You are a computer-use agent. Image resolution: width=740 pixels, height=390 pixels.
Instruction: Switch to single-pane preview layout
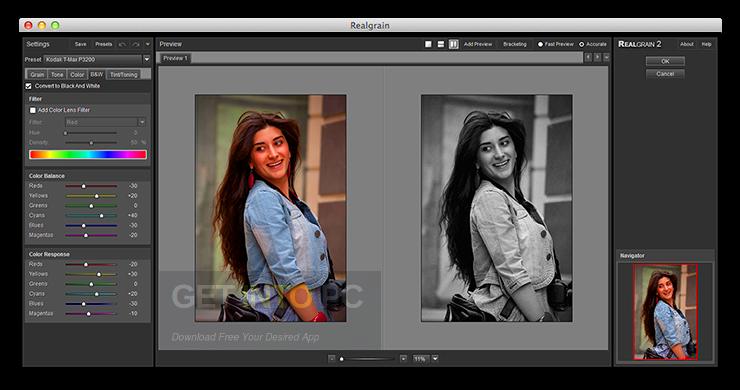click(x=428, y=44)
